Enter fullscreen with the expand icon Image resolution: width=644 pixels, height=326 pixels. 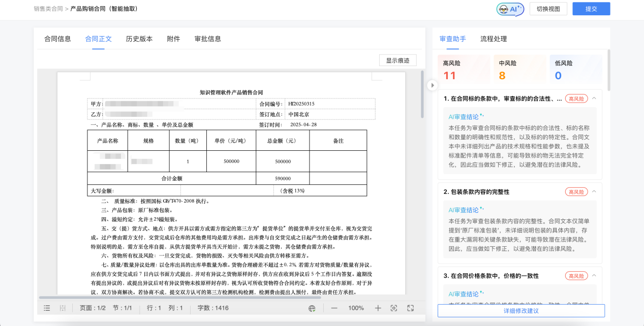pos(411,308)
